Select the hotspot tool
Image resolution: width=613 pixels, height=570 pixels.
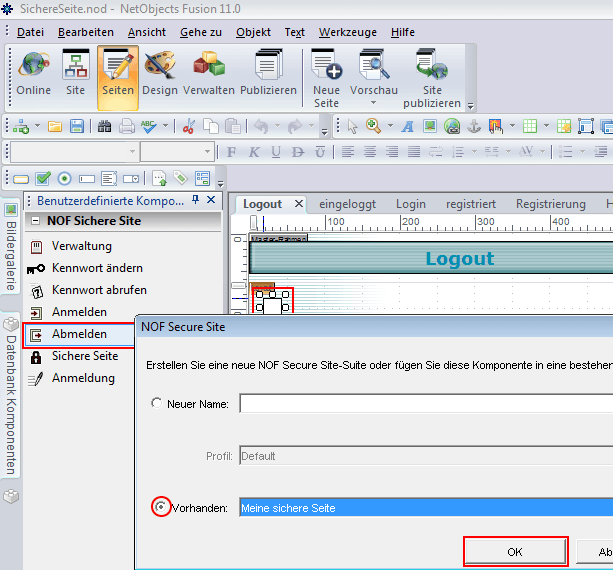[496, 126]
